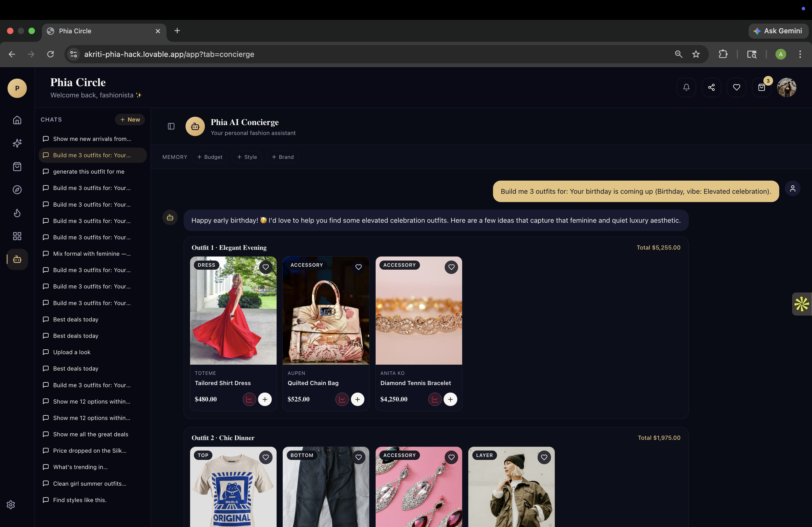Collapse the chats sidebar panel

171,126
